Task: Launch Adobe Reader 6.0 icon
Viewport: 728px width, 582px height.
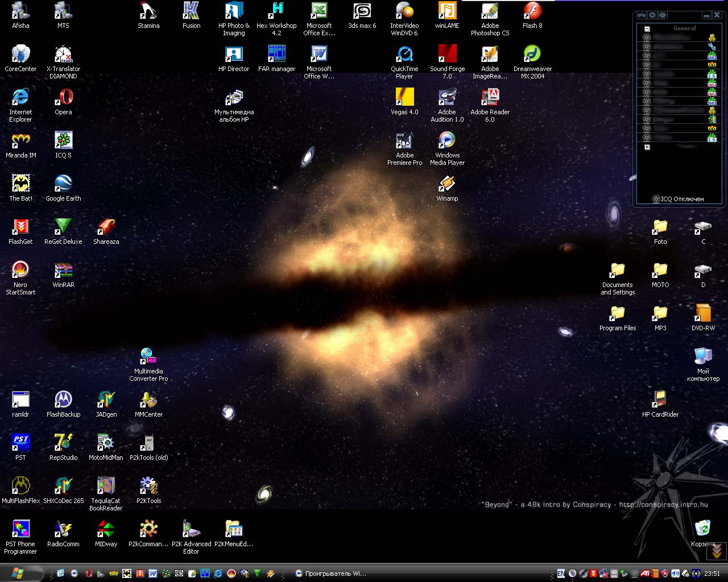Action: 490,105
